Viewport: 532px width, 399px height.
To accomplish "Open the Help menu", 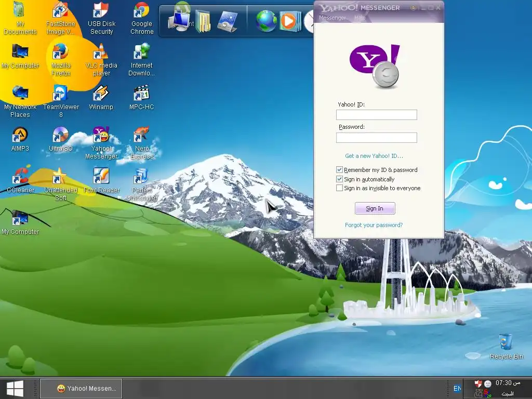I will pyautogui.click(x=360, y=18).
